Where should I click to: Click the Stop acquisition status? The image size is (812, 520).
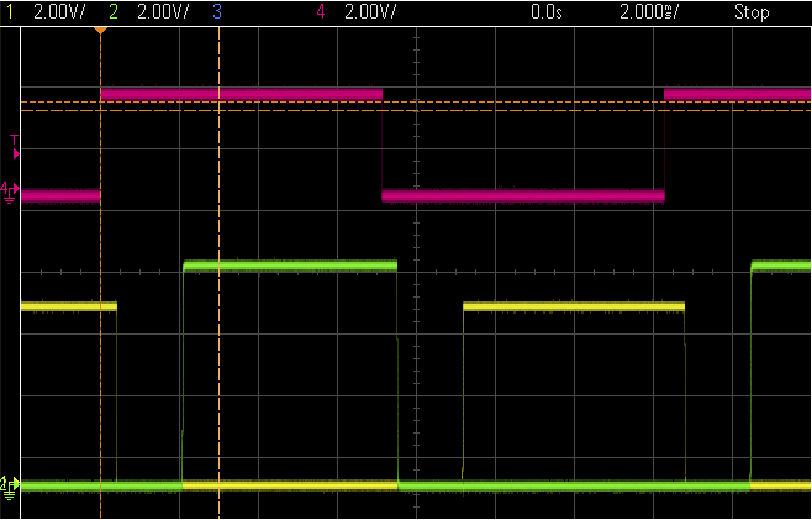click(x=751, y=12)
